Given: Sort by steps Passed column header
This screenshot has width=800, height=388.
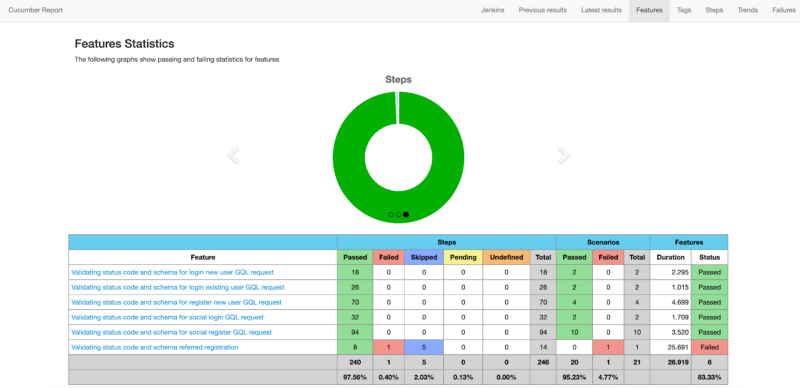Looking at the screenshot, I should click(355, 257).
